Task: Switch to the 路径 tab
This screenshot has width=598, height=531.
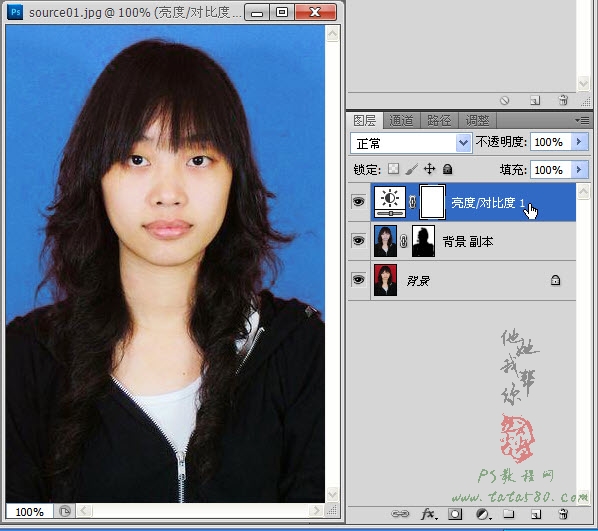Action: tap(439, 121)
